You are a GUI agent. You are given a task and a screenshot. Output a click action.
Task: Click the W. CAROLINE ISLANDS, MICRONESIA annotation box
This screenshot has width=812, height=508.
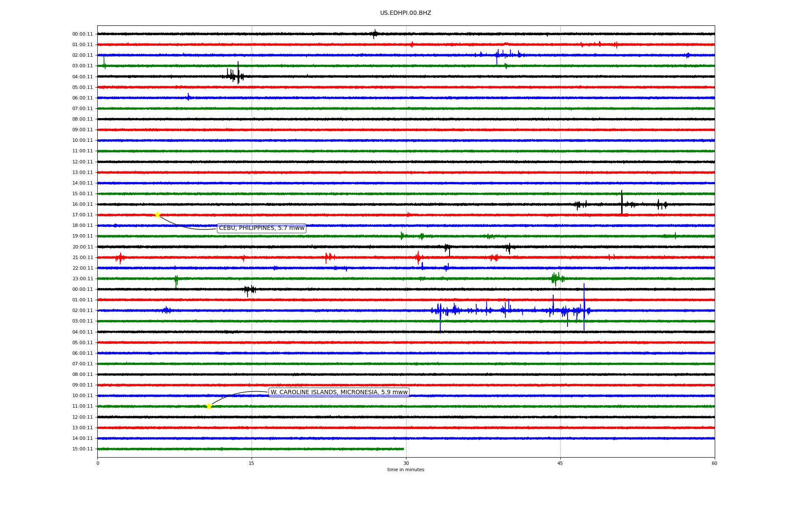point(339,392)
